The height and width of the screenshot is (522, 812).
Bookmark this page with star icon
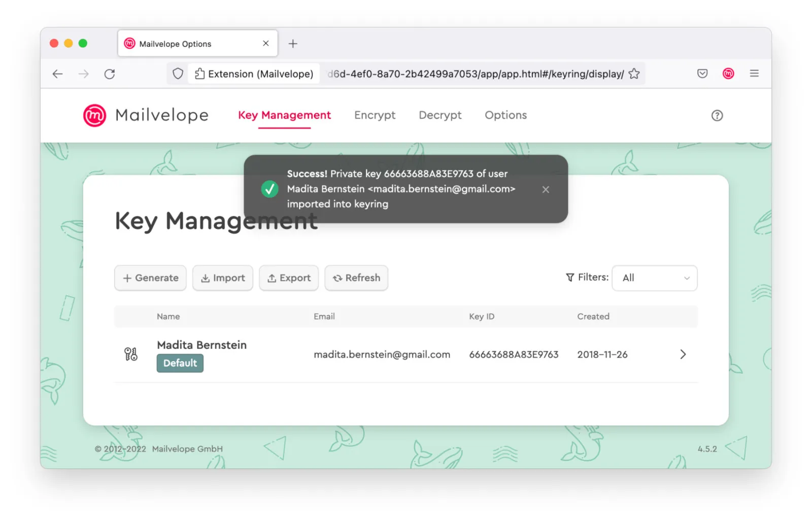click(634, 74)
